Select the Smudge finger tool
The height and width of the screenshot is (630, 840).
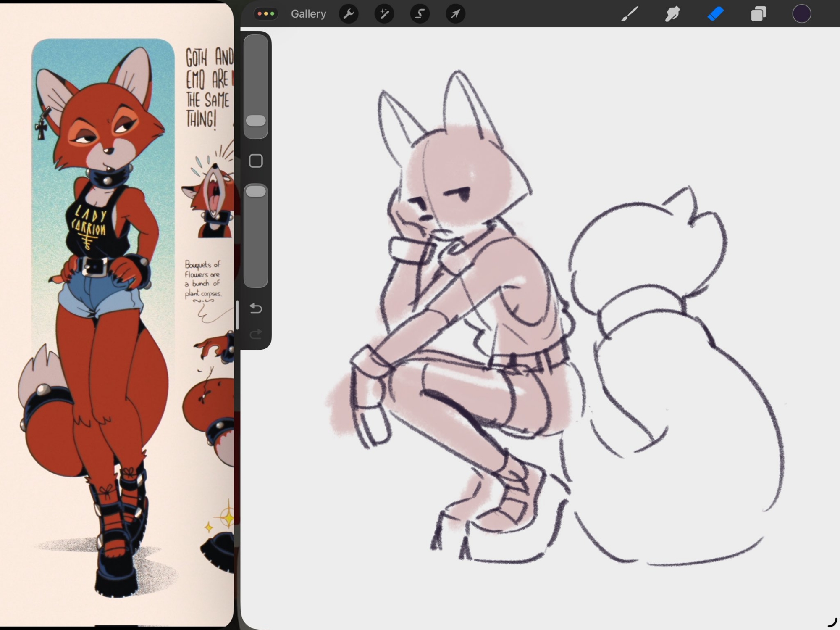[x=672, y=14]
